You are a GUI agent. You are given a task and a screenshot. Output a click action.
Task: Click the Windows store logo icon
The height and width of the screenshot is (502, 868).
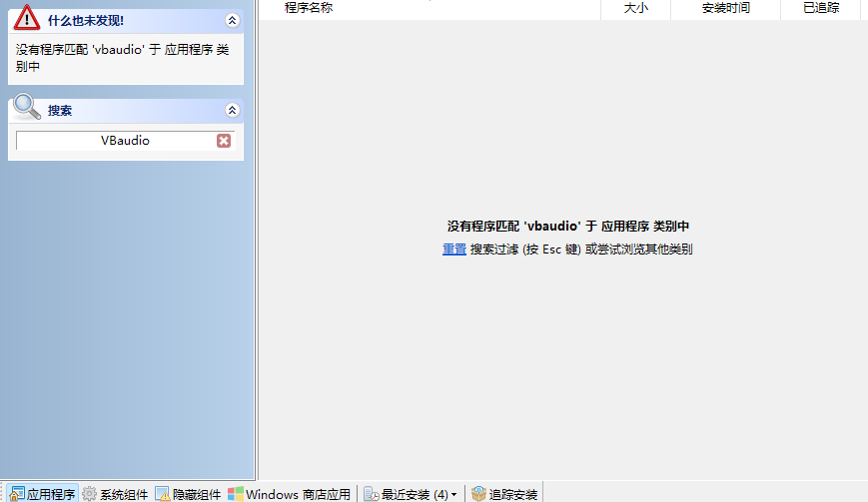coord(236,494)
